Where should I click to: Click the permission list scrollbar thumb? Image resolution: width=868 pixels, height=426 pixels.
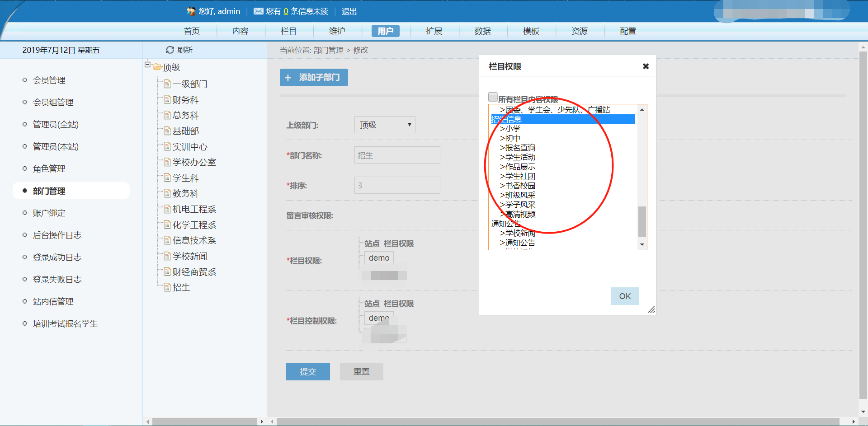[x=642, y=221]
